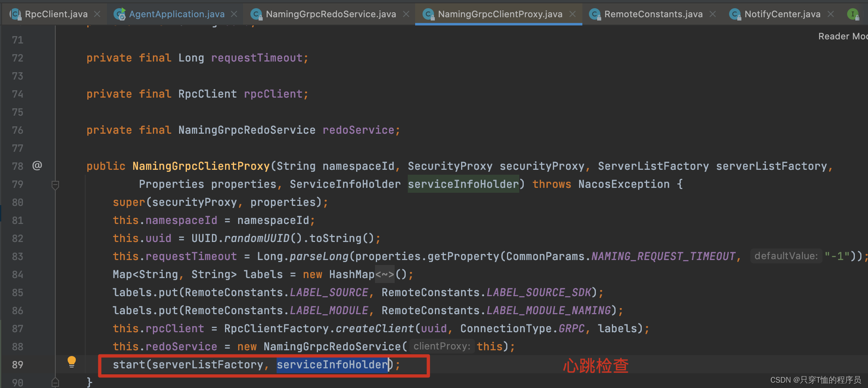Screen dimensions: 868x388
Task: Click the interface file icon of last tab
Action: pos(853,14)
